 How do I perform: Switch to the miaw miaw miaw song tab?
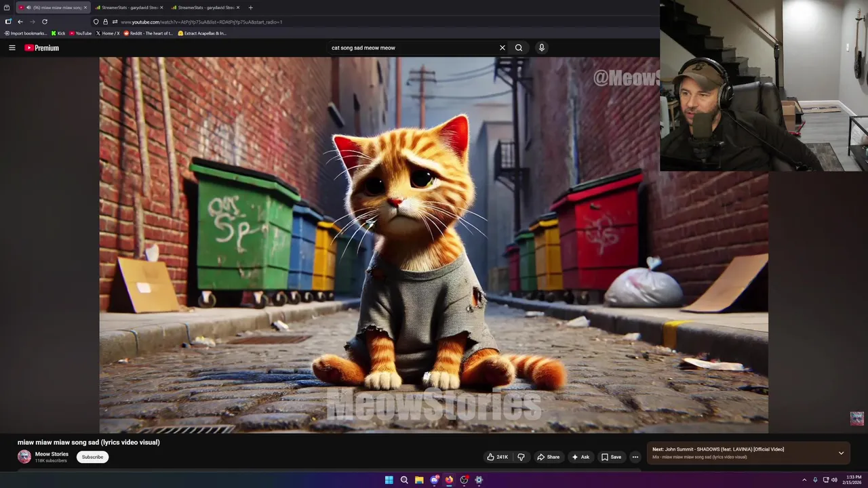click(x=54, y=7)
